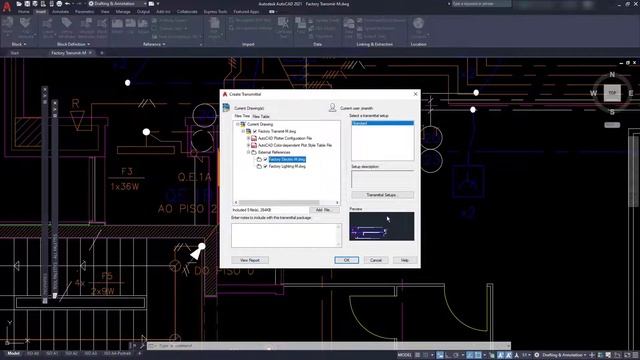640x360 pixels.
Task: Click in the transmittal notes text box
Action: (286, 235)
